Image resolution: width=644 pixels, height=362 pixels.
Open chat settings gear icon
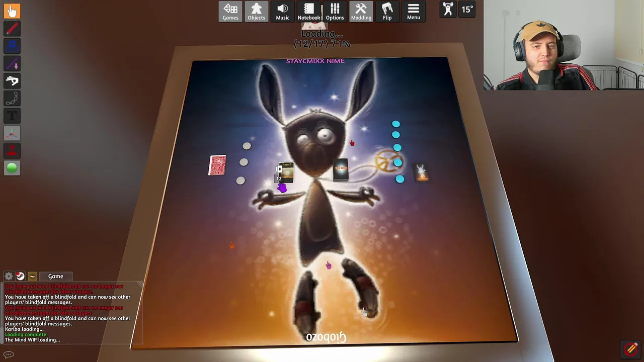click(9, 276)
